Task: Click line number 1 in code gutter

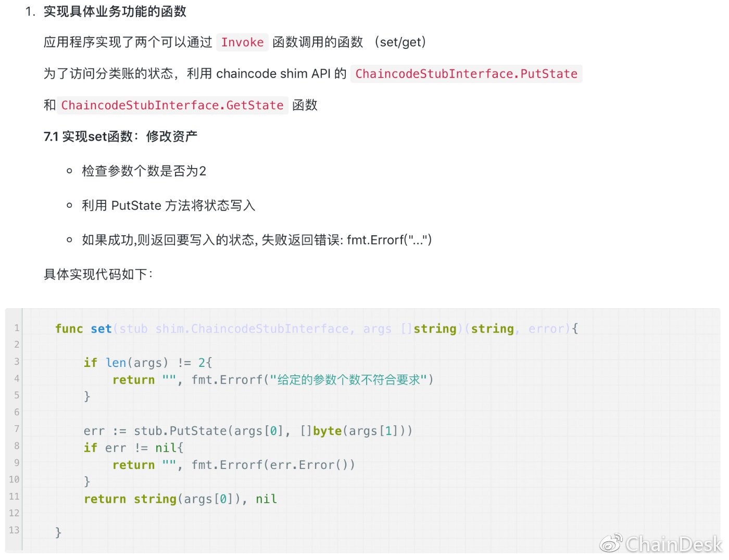Action: click(x=17, y=328)
